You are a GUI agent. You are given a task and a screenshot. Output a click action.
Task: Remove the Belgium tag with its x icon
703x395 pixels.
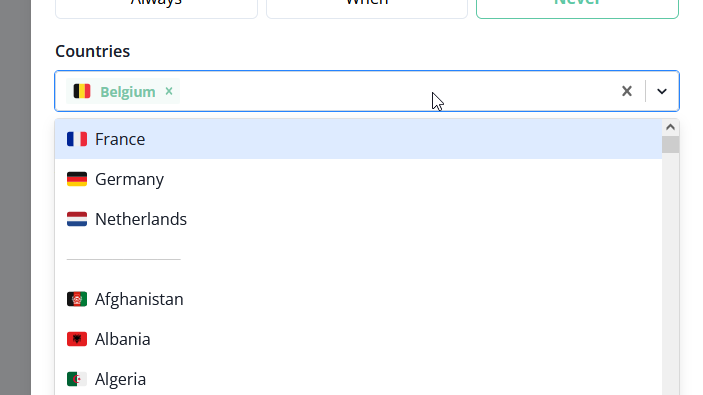pyautogui.click(x=169, y=91)
